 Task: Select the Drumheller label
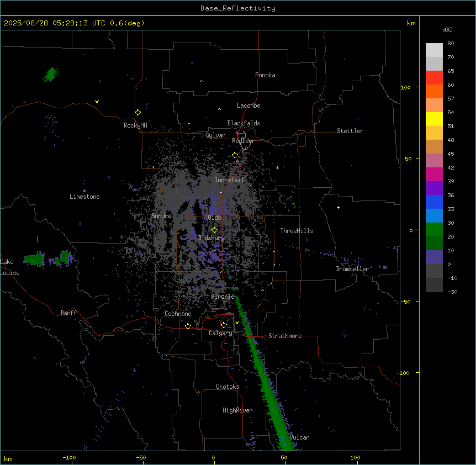point(352,269)
